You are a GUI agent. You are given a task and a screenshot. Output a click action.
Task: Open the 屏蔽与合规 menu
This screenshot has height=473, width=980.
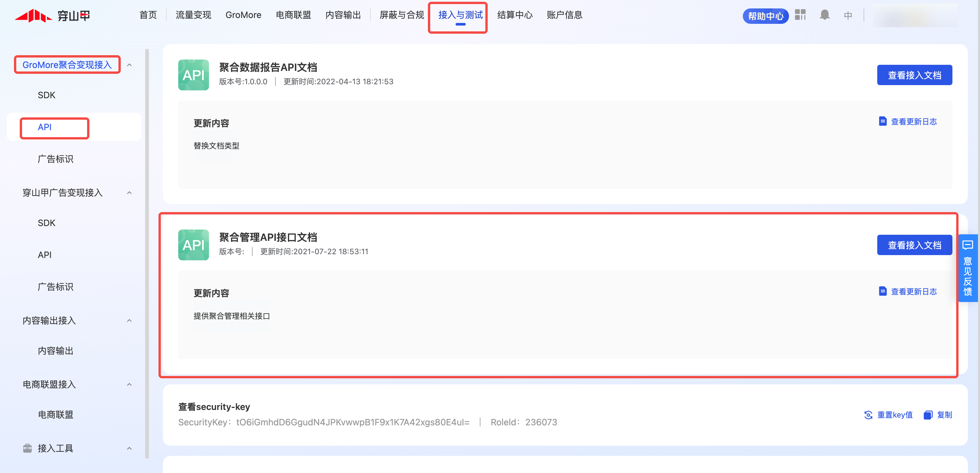(402, 15)
